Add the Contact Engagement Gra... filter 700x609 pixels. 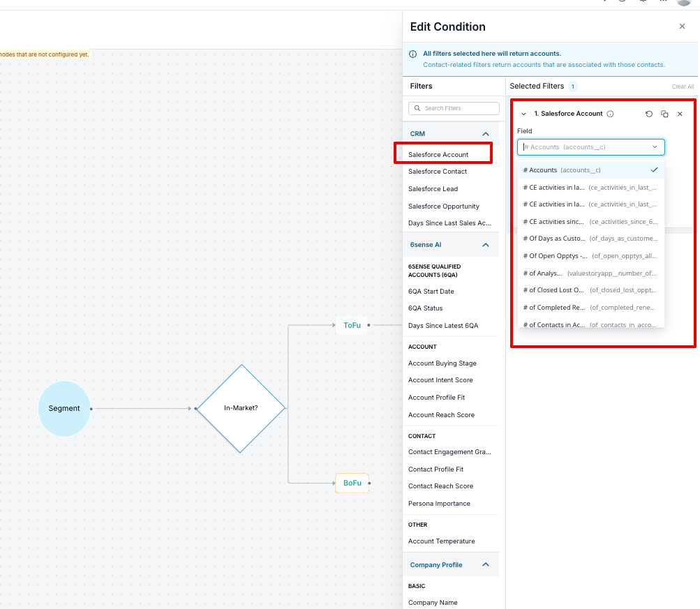click(449, 452)
